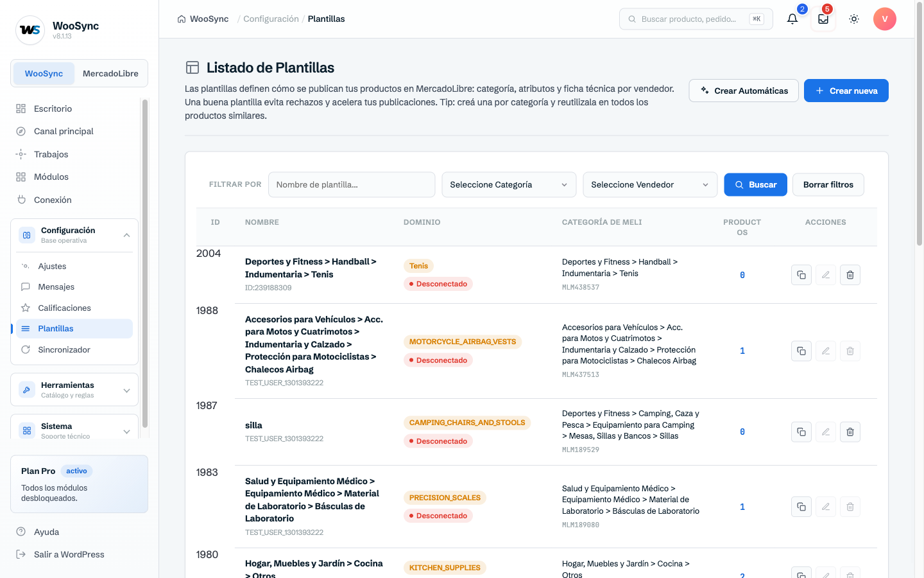Click the home icon in the breadcrumb
The image size is (924, 578).
point(182,19)
